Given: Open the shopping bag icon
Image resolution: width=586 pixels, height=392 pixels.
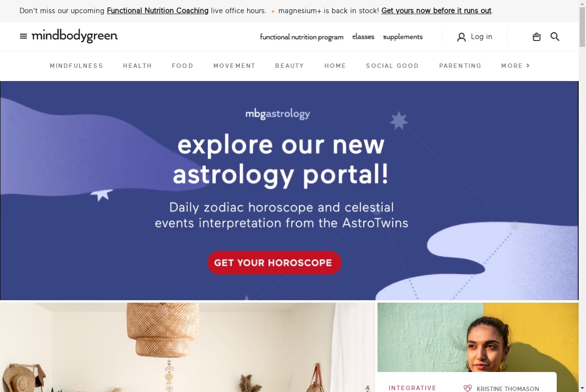Looking at the screenshot, I should pyautogui.click(x=537, y=37).
